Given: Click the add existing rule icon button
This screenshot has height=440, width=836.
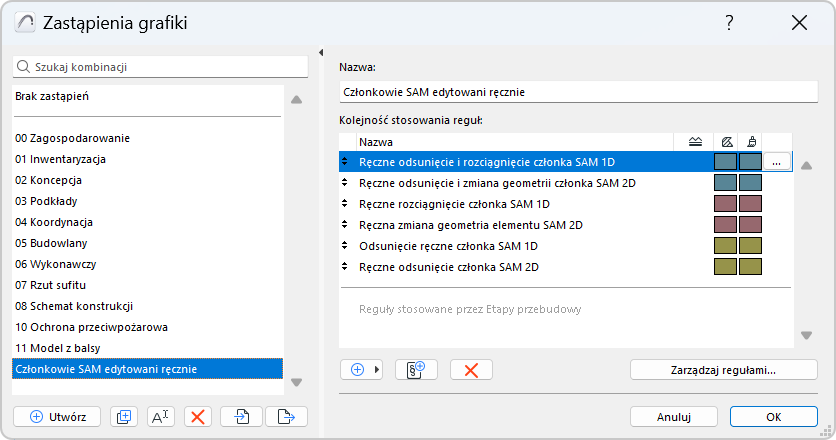Looking at the screenshot, I should [417, 369].
